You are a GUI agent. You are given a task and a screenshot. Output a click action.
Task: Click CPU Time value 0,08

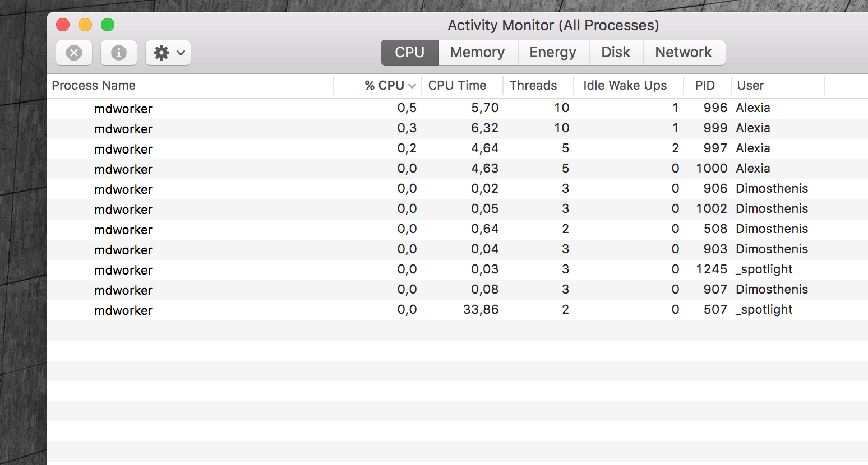(x=484, y=290)
